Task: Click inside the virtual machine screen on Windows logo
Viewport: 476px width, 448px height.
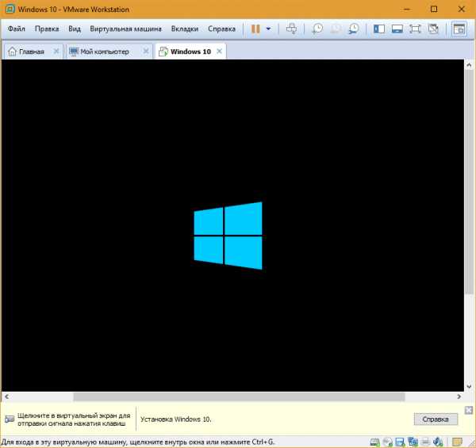Action: [228, 235]
